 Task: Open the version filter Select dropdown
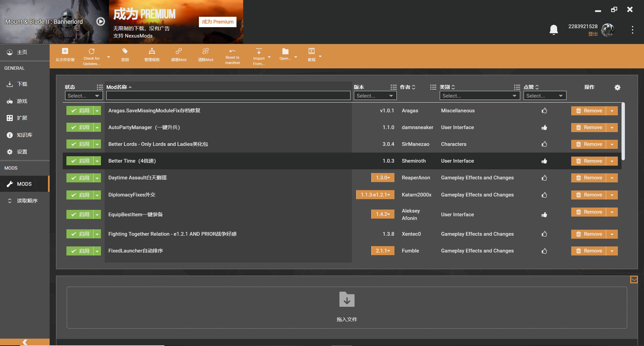375,96
